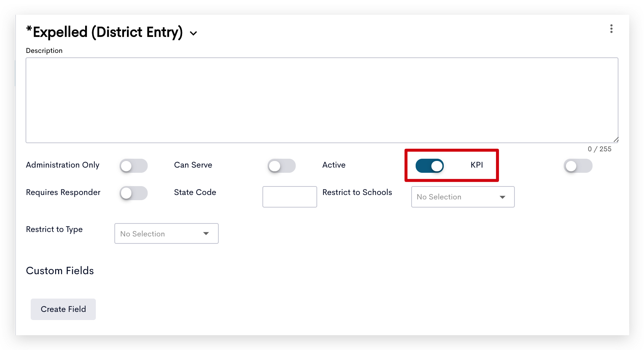Click the Restrict to Schools label

click(357, 192)
